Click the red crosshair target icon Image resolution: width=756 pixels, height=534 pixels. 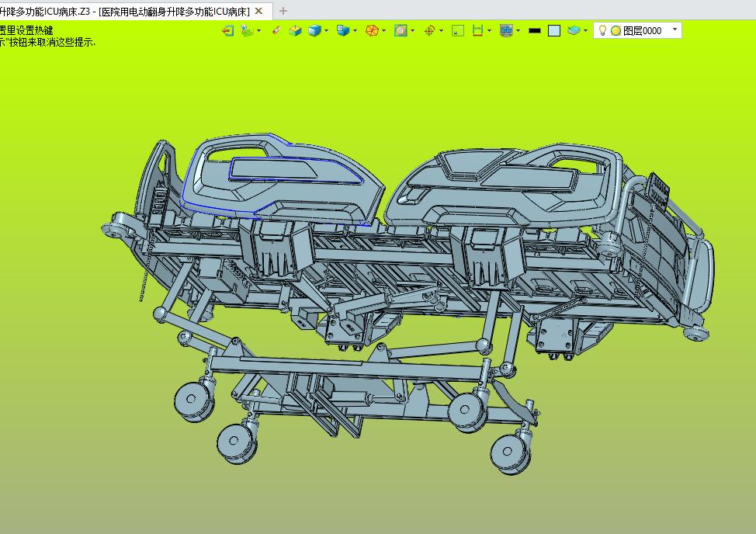click(x=429, y=31)
